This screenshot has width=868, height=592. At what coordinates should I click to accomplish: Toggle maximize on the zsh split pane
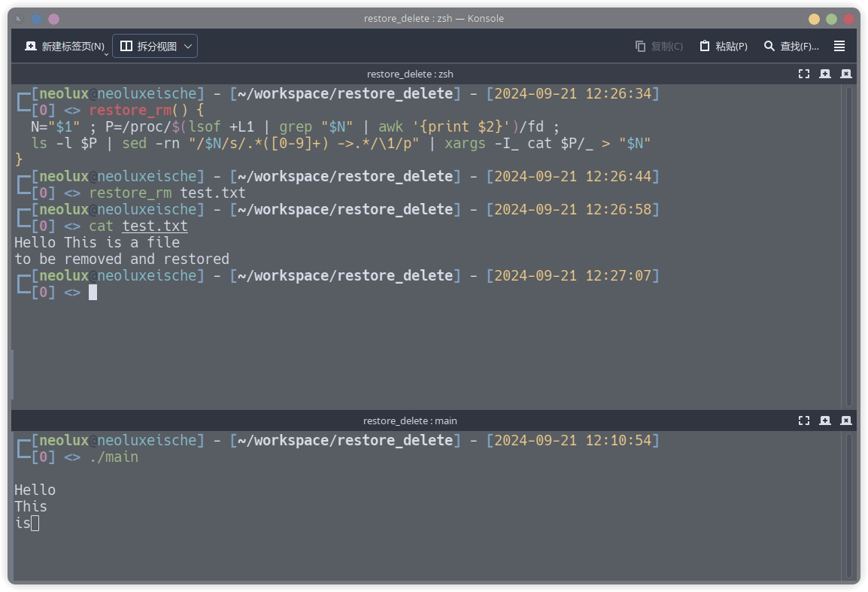pyautogui.click(x=804, y=74)
